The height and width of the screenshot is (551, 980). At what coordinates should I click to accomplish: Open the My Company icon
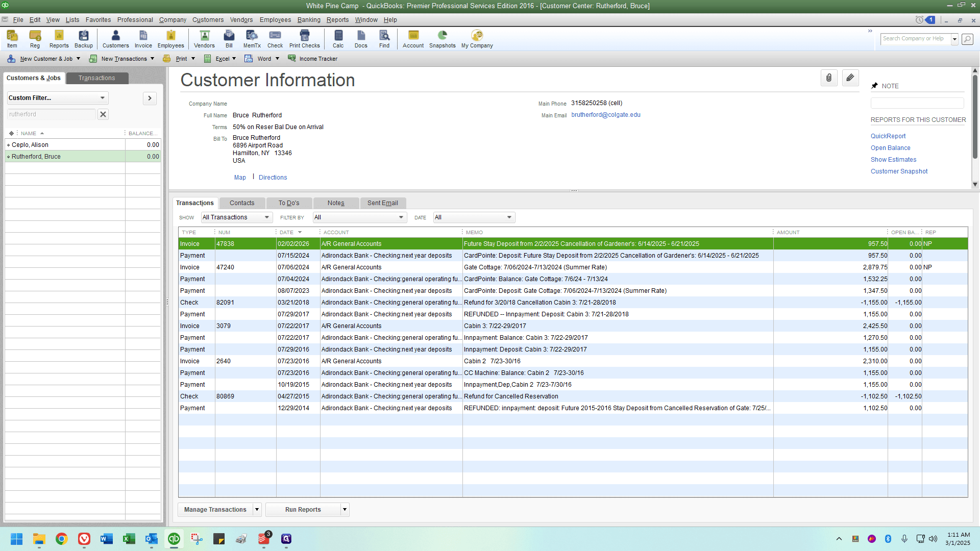[x=477, y=39]
